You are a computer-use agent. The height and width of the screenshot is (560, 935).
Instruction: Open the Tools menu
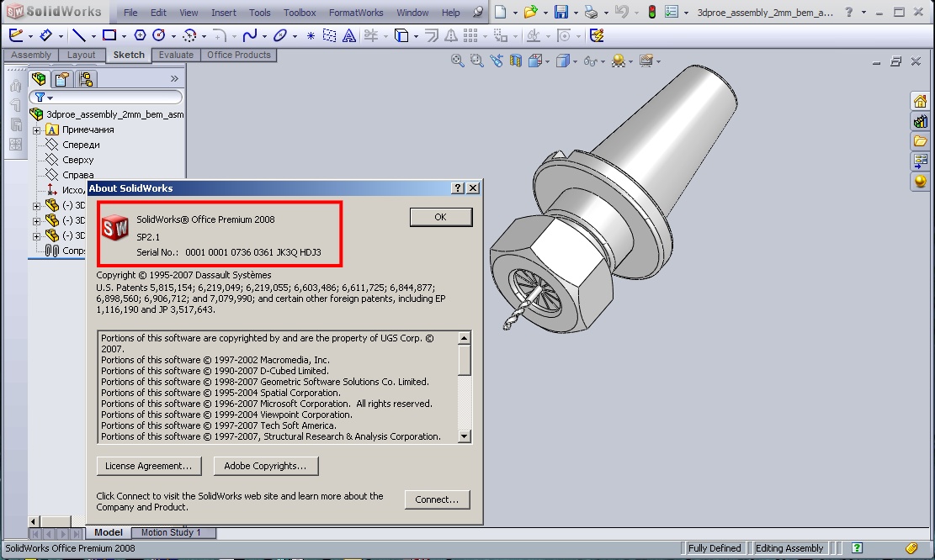[259, 12]
